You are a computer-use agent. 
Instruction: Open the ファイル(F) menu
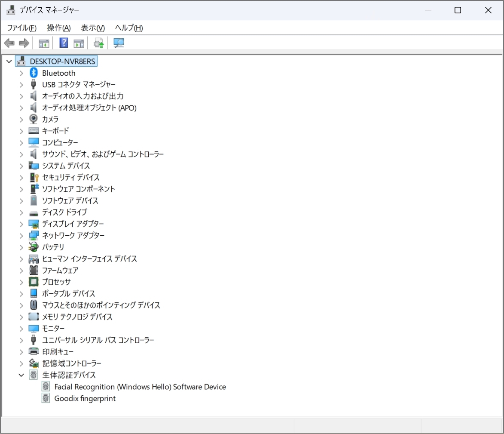(22, 28)
